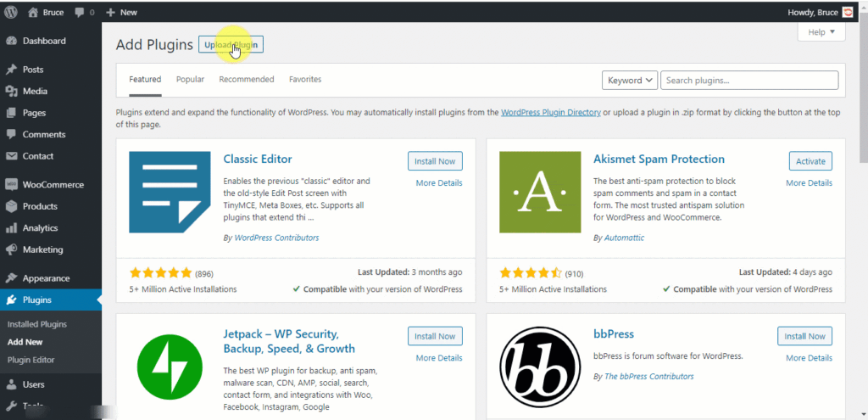
Task: Expand the Keyword search type dropdown
Action: (x=630, y=80)
